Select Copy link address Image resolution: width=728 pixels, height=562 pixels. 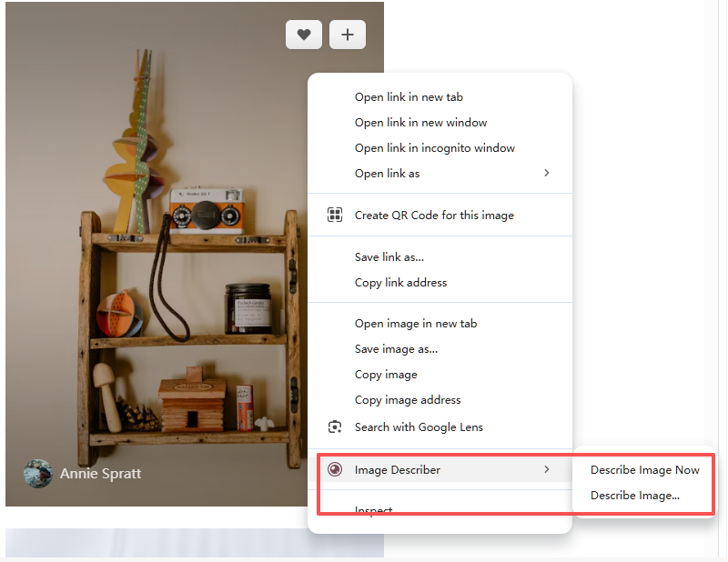400,283
